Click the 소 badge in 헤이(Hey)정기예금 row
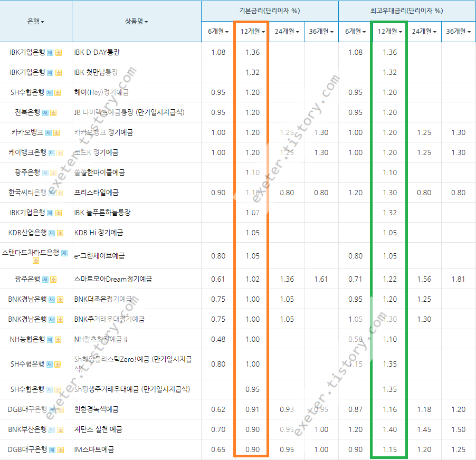Viewport: 476px width, 460px height. coord(58,93)
